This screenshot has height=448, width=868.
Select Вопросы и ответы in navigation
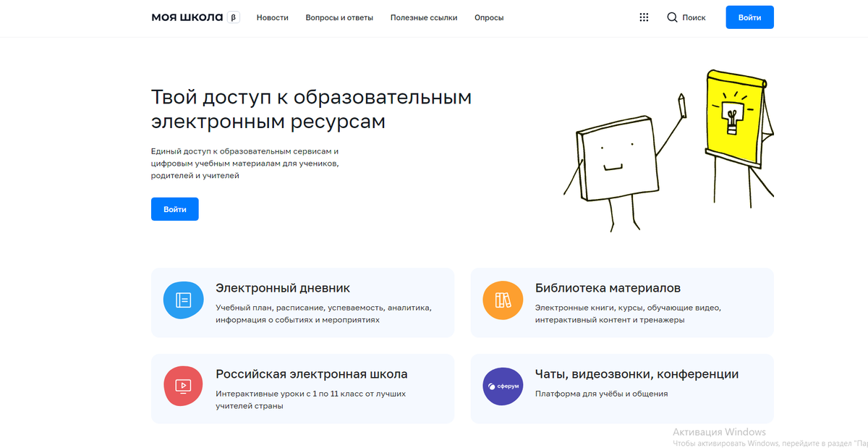tap(339, 17)
